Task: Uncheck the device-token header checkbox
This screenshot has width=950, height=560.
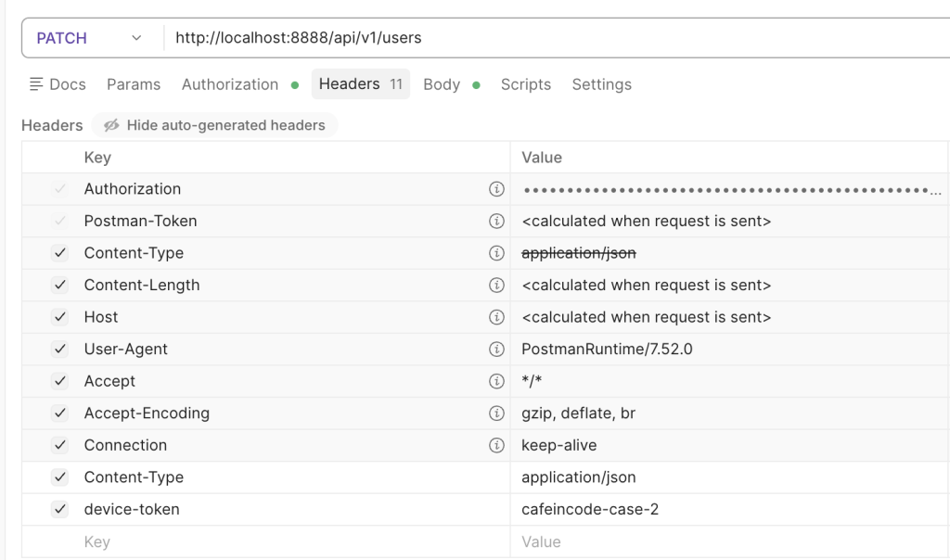Action: pyautogui.click(x=60, y=509)
